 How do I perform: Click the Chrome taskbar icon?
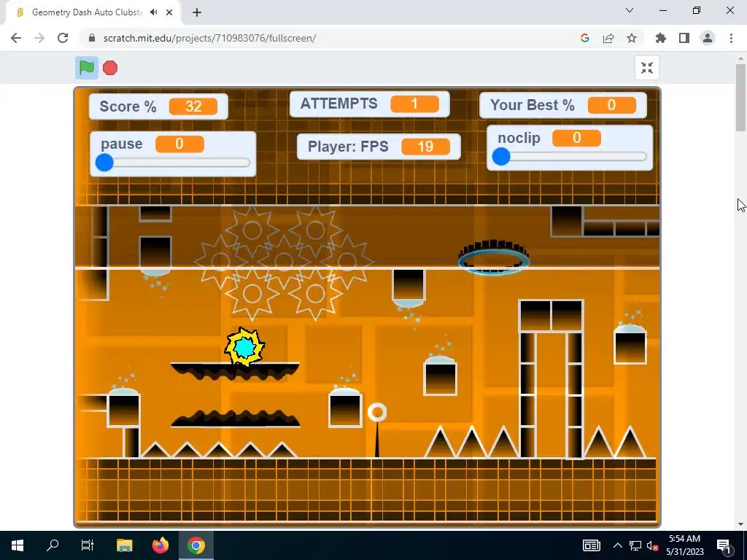196,545
